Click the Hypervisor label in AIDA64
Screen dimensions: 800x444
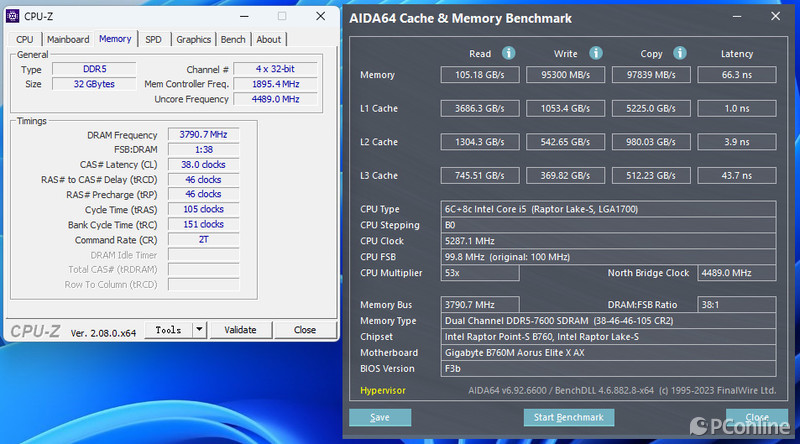click(383, 390)
